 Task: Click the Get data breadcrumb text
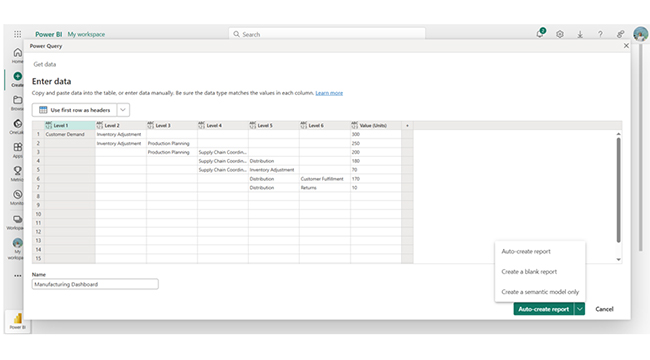[x=45, y=64]
